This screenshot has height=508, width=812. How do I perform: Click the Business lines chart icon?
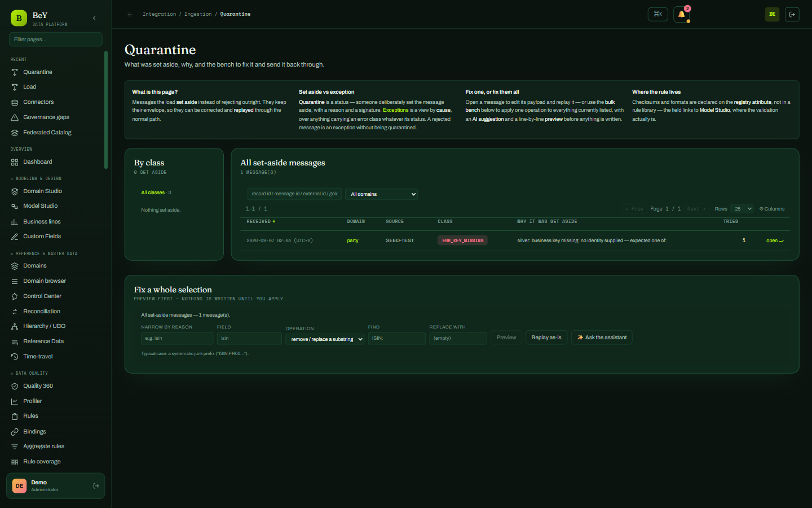pos(15,222)
